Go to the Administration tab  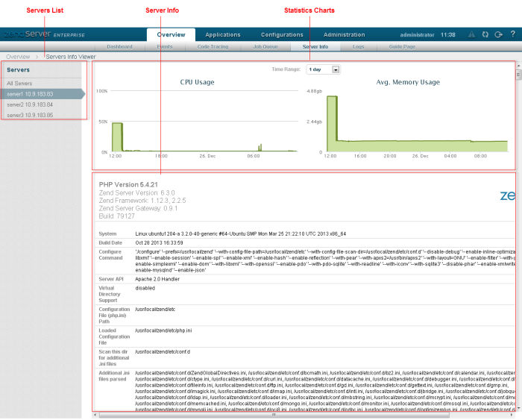click(344, 34)
